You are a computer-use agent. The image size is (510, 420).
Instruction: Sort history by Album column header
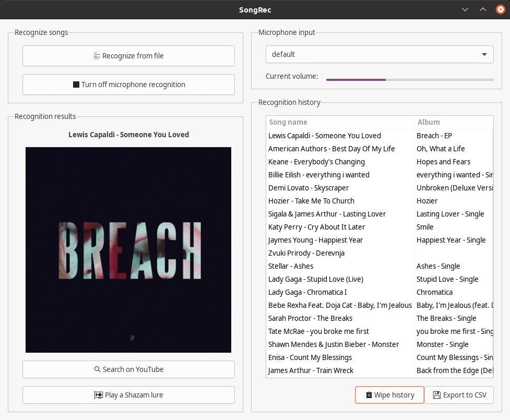click(454, 122)
